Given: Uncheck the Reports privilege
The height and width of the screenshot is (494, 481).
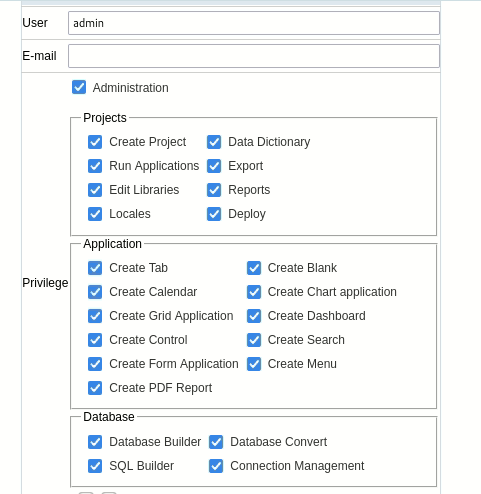Looking at the screenshot, I should (214, 190).
